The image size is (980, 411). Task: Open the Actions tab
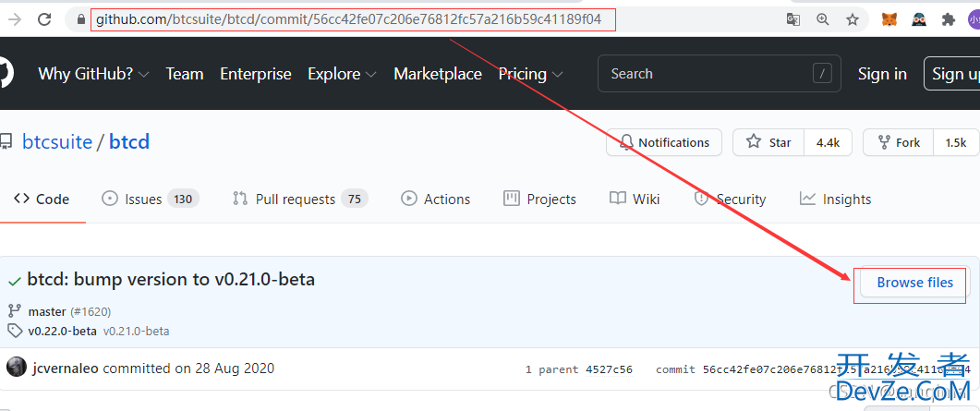tap(436, 199)
